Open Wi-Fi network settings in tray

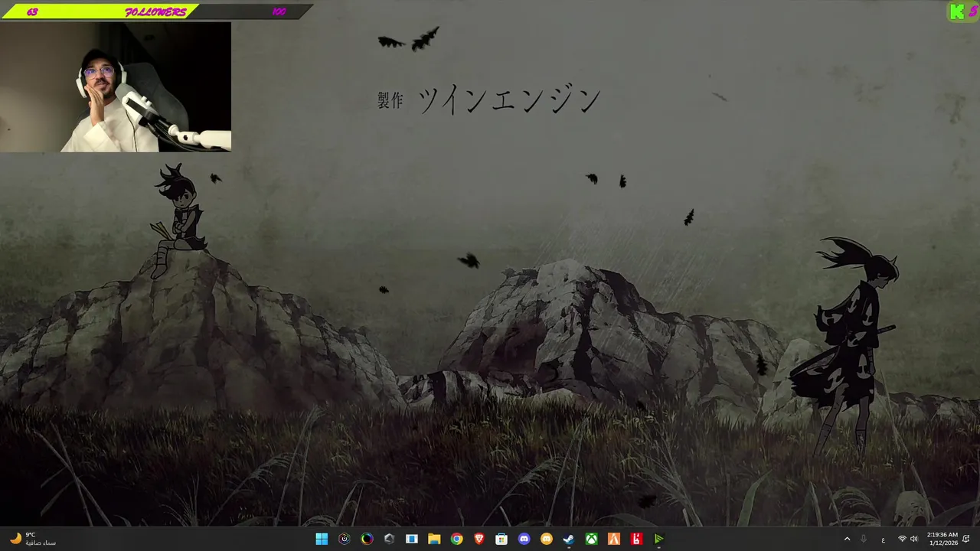pyautogui.click(x=902, y=539)
